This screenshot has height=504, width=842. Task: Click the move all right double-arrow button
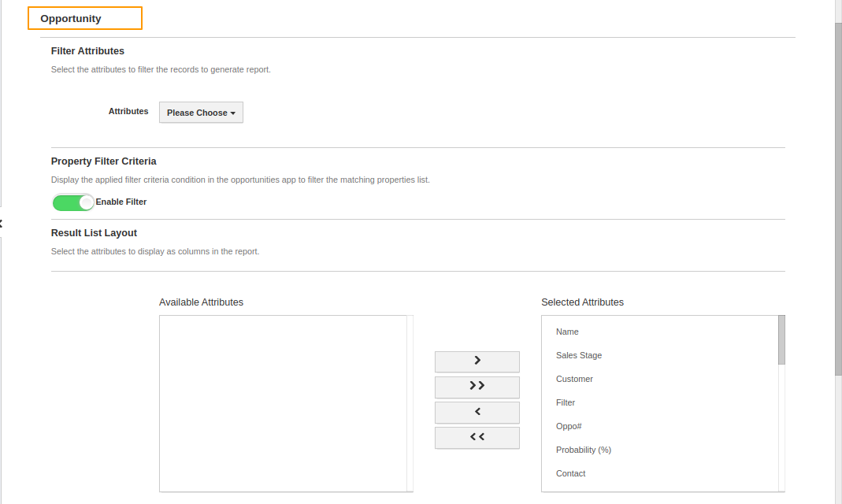(x=477, y=387)
